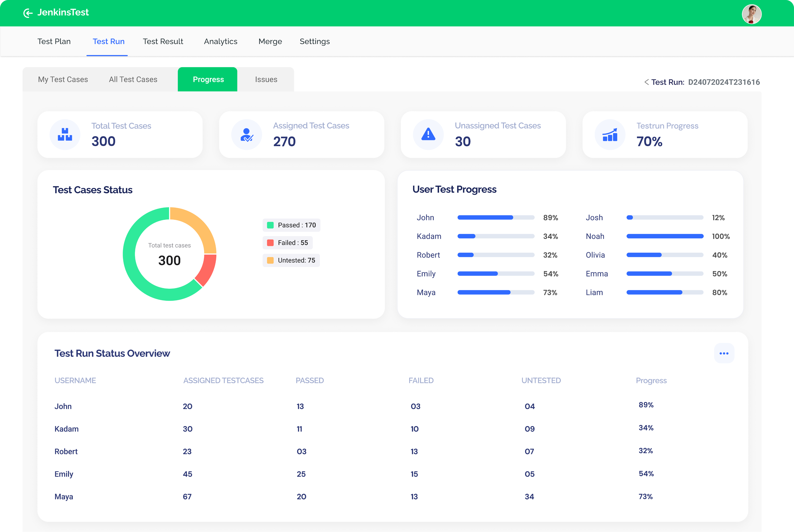Open the Analytics tab
The image size is (794, 532).
221,41
